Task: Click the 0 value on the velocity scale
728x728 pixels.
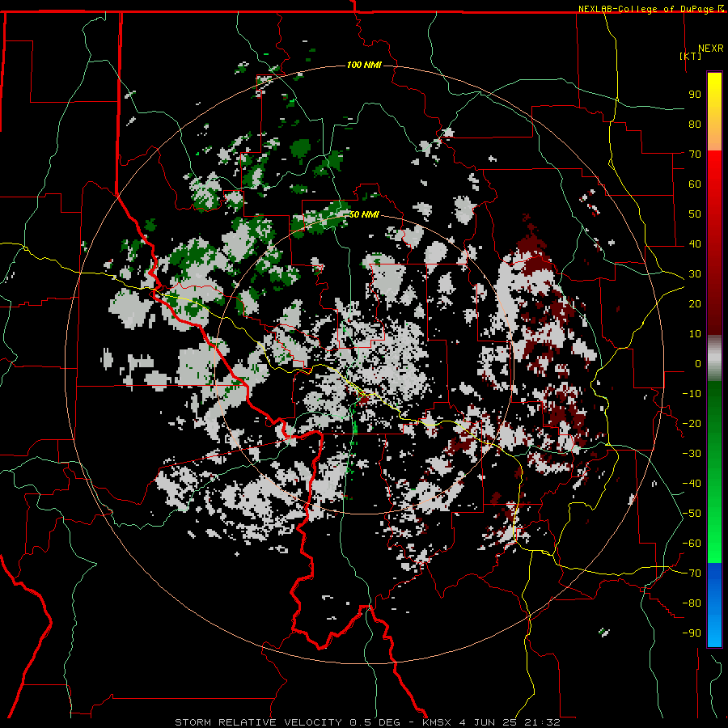Action: coord(698,364)
